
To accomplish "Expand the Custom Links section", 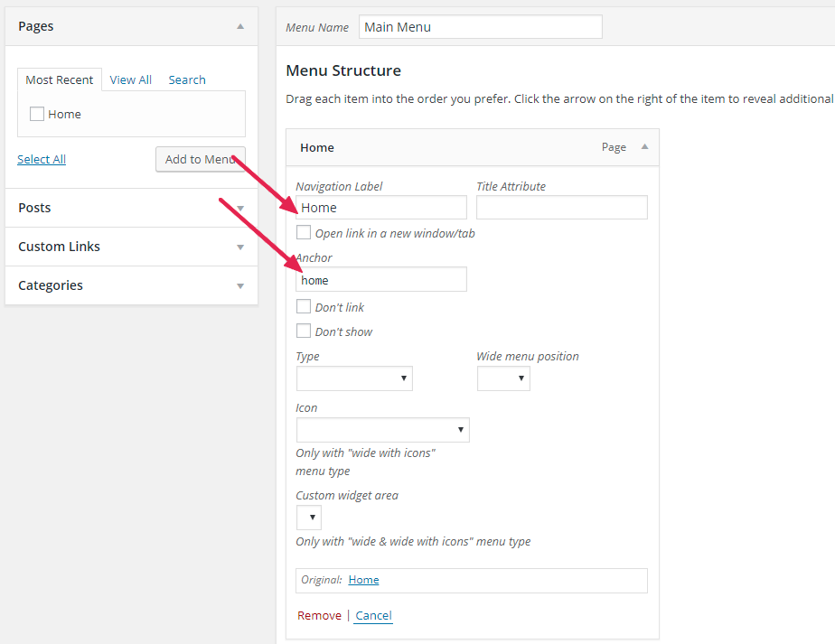I will (x=240, y=247).
